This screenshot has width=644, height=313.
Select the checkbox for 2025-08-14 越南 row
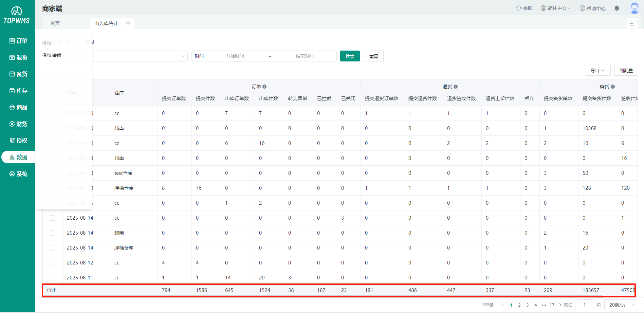53,233
